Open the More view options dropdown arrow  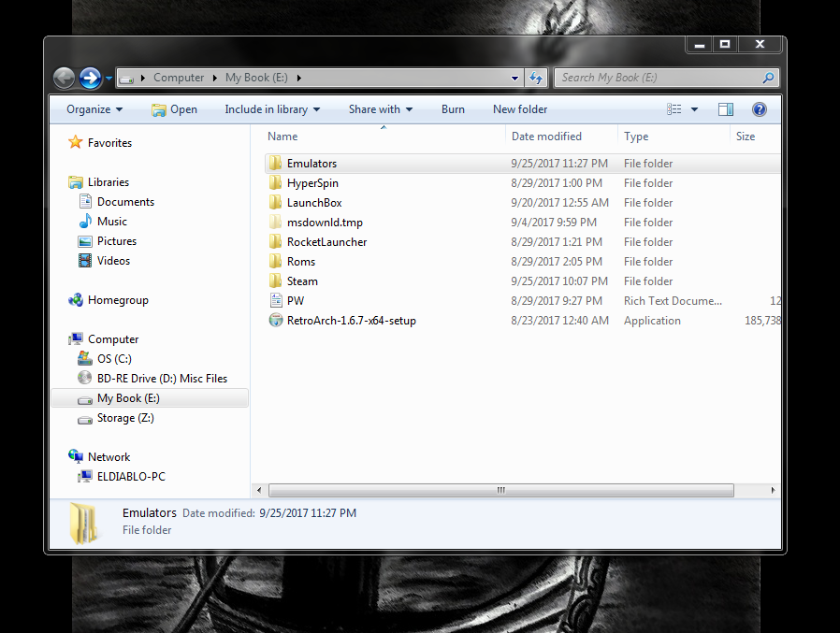coord(694,109)
